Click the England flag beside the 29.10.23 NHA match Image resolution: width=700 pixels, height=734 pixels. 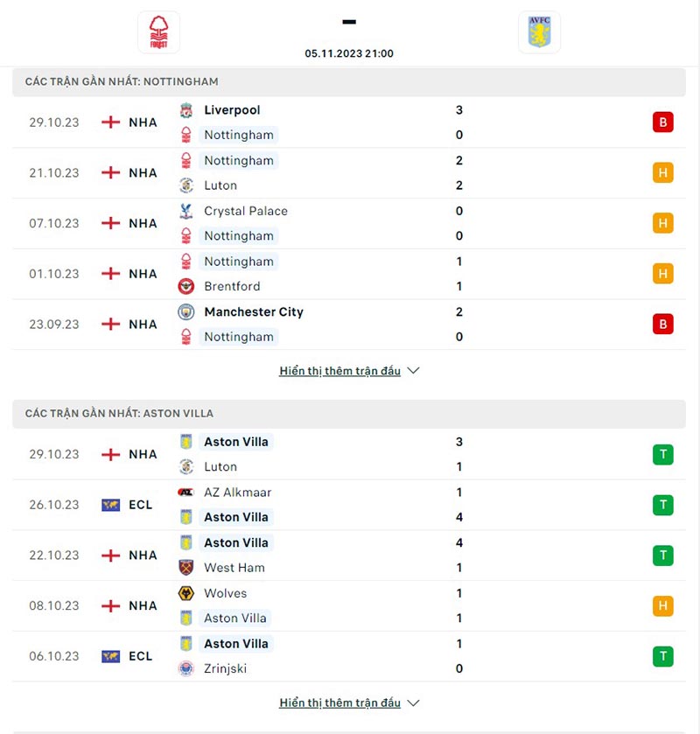[109, 122]
